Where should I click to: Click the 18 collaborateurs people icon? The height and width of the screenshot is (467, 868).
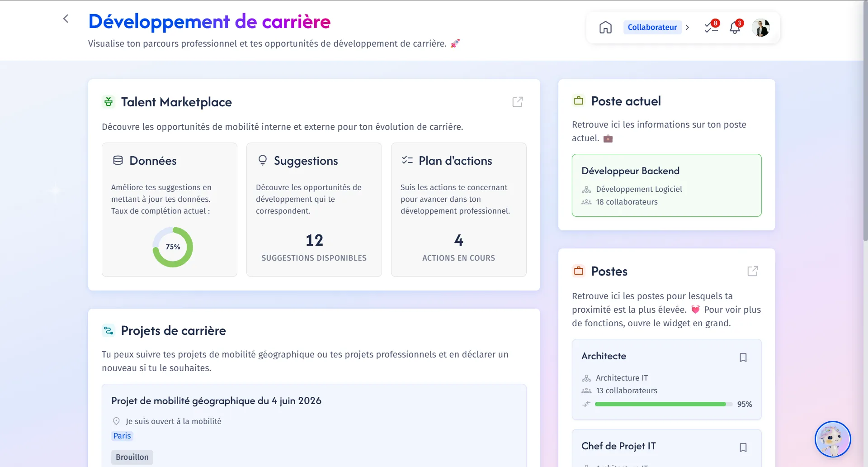click(x=586, y=202)
